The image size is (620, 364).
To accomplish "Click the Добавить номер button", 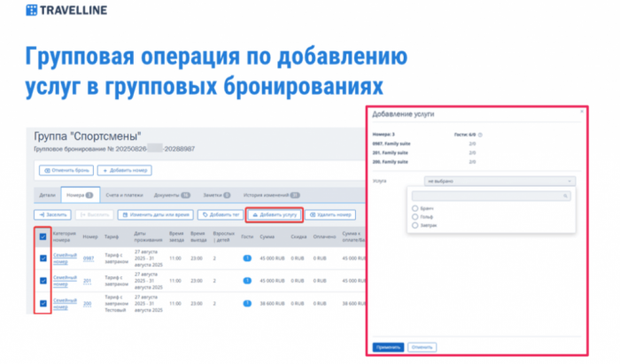I will (x=125, y=171).
